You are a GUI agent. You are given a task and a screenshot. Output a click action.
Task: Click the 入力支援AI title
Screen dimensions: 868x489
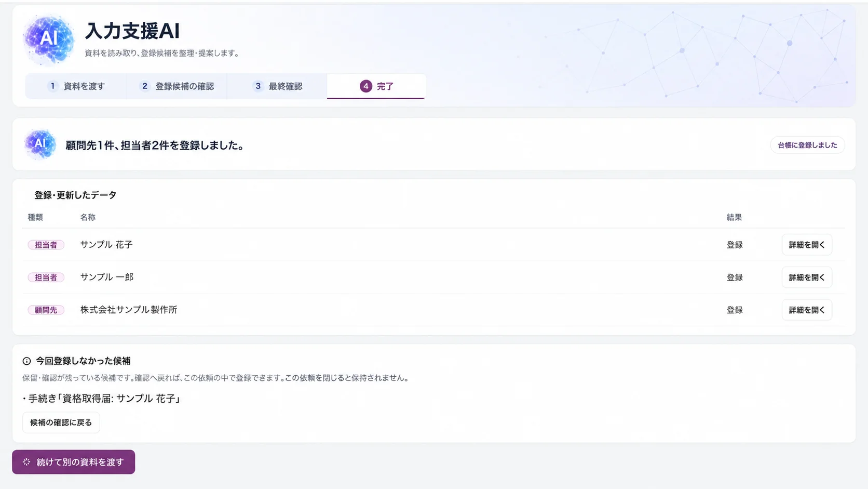click(x=132, y=31)
